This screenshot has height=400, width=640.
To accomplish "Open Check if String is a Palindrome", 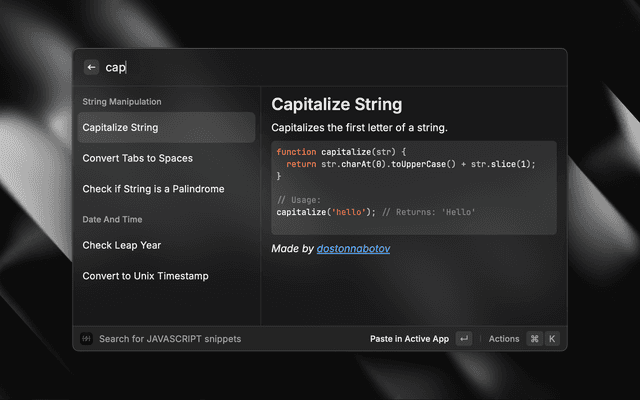I will point(166,189).
